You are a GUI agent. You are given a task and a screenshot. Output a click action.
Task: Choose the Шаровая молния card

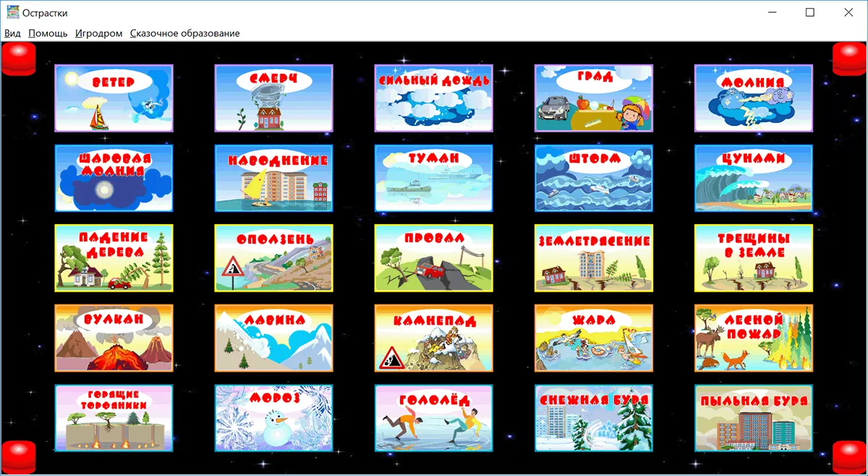point(114,178)
